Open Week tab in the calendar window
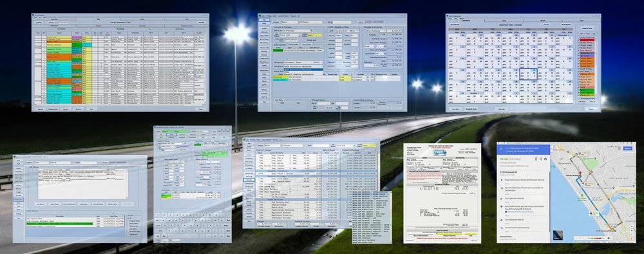Image resolution: width=644 pixels, height=254 pixels. pyautogui.click(x=542, y=21)
